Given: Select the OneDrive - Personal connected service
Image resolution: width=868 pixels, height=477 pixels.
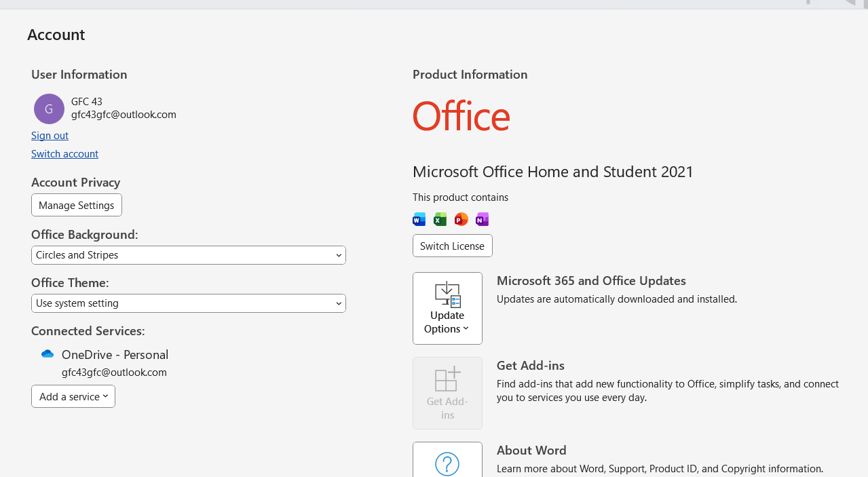Looking at the screenshot, I should click(x=115, y=355).
